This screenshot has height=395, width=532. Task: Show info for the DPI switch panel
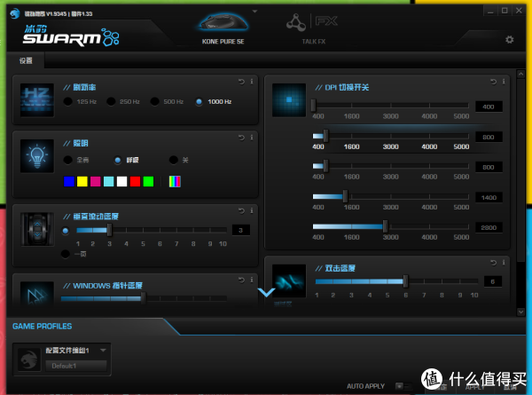pos(504,82)
